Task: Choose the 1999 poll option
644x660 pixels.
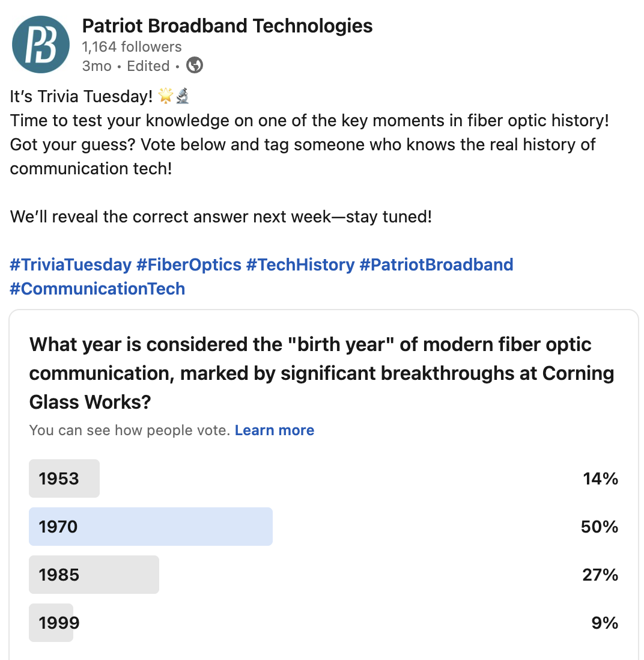Action: pos(323,623)
